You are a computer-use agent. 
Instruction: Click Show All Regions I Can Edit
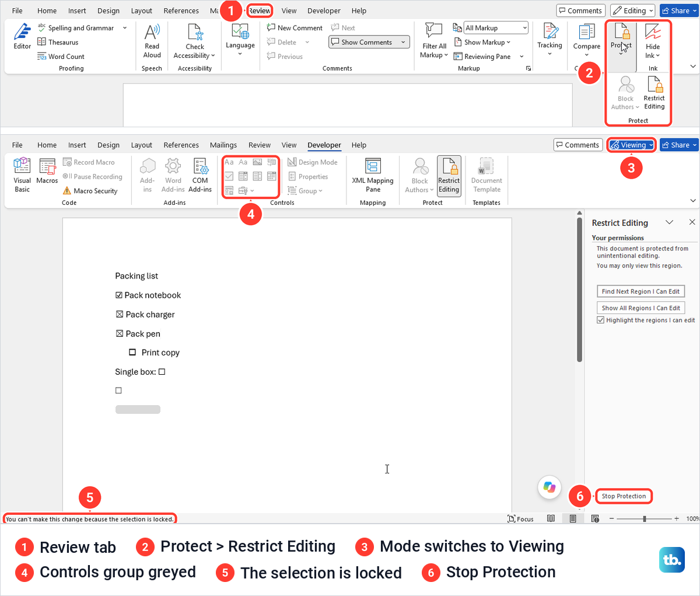click(x=640, y=308)
